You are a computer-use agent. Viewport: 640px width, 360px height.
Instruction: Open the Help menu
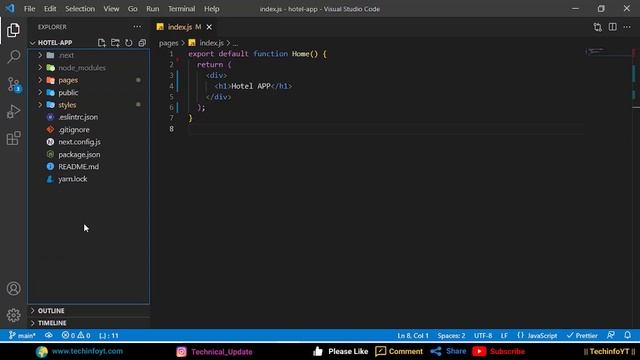point(211,9)
